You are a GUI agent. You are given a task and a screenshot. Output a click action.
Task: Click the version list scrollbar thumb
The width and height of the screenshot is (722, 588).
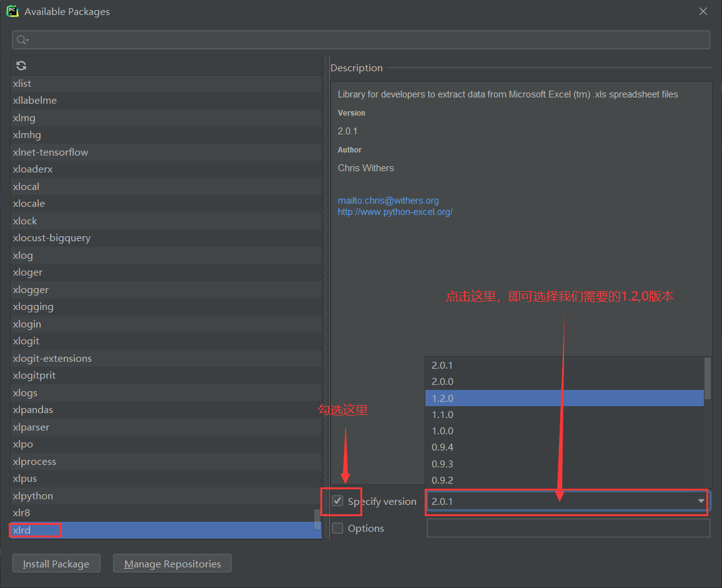tap(708, 378)
